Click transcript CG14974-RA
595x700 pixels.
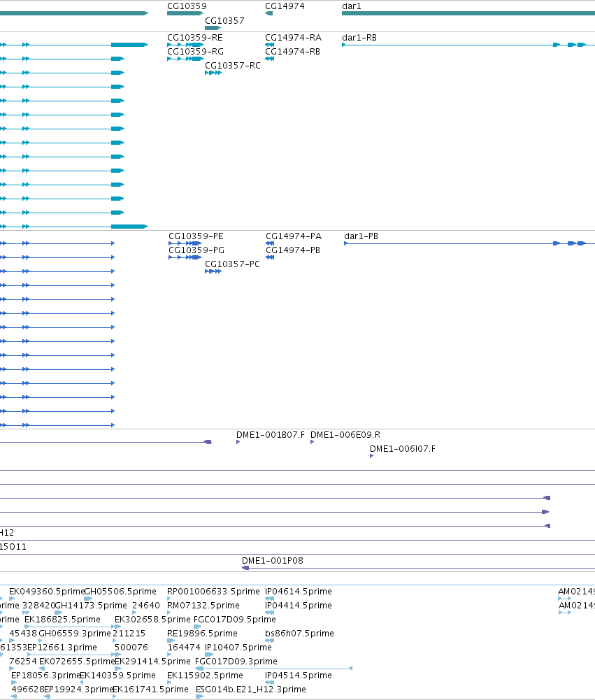click(x=293, y=38)
